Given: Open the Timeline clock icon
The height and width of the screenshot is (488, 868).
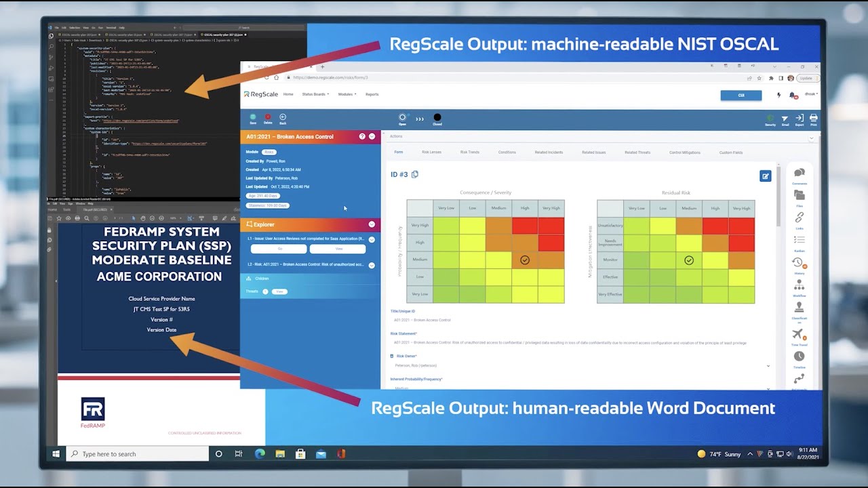Looking at the screenshot, I should coord(800,357).
